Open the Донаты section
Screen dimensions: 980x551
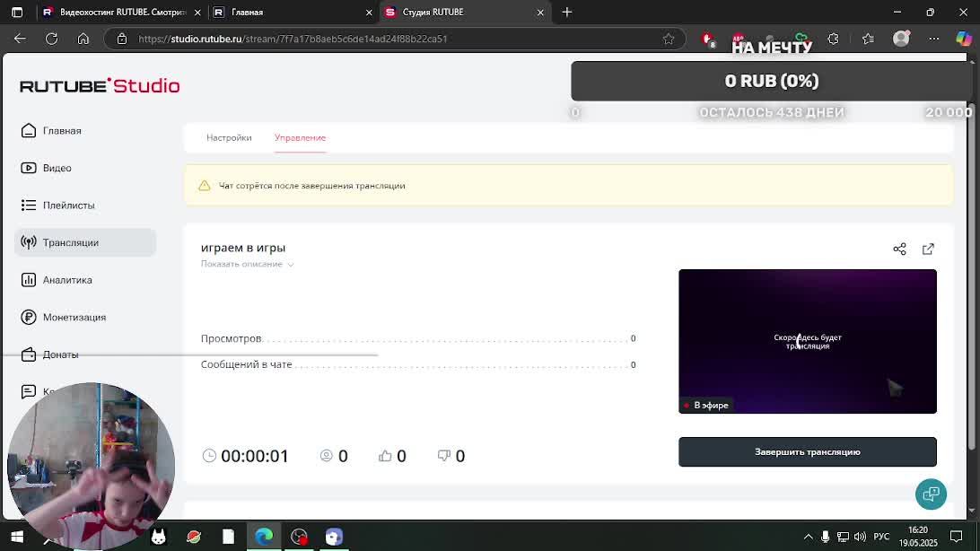85,354
